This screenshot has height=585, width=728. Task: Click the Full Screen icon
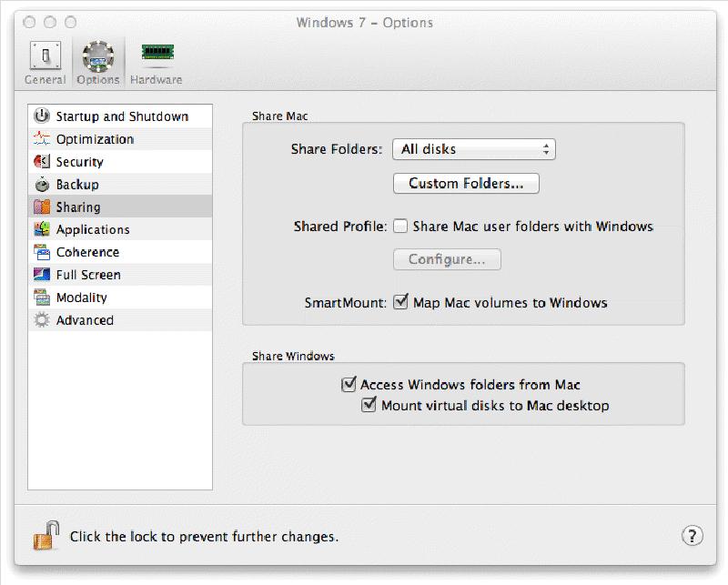coord(42,275)
